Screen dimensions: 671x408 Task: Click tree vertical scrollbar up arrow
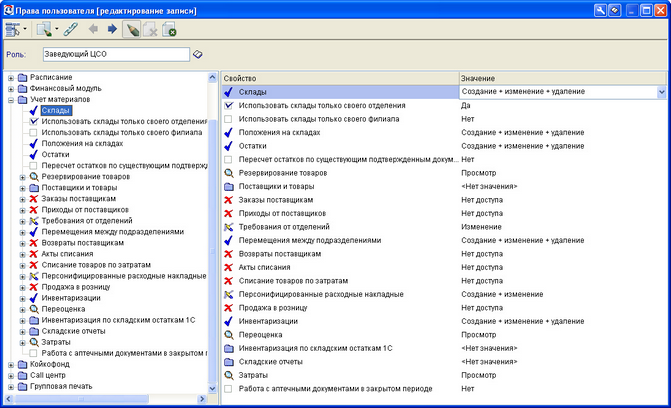[x=212, y=77]
